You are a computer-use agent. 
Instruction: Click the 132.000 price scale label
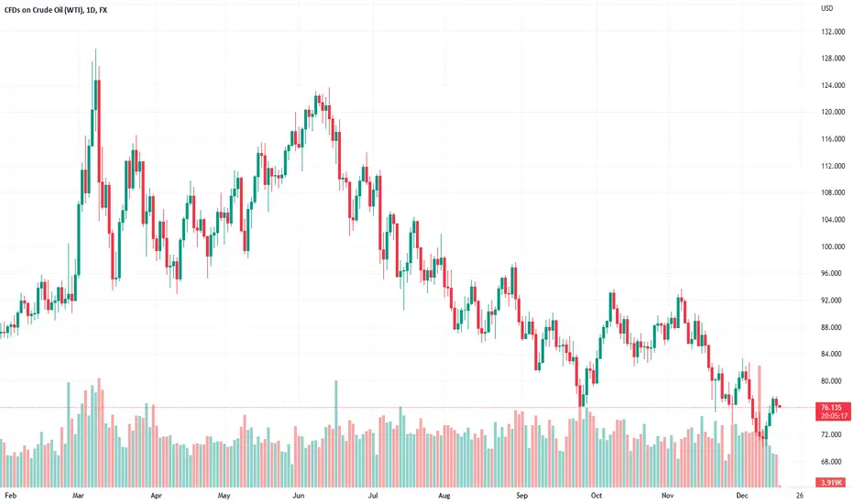(833, 31)
